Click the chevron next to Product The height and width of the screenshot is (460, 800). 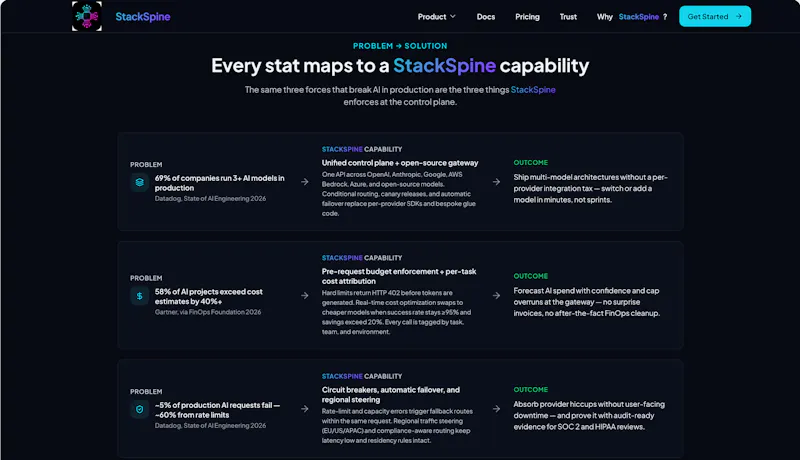[453, 16]
